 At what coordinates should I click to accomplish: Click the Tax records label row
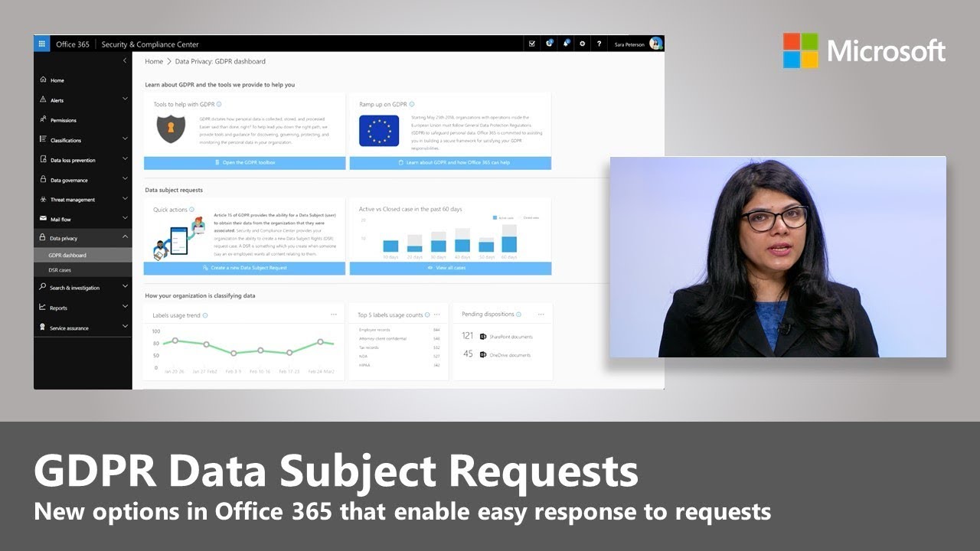tap(399, 347)
